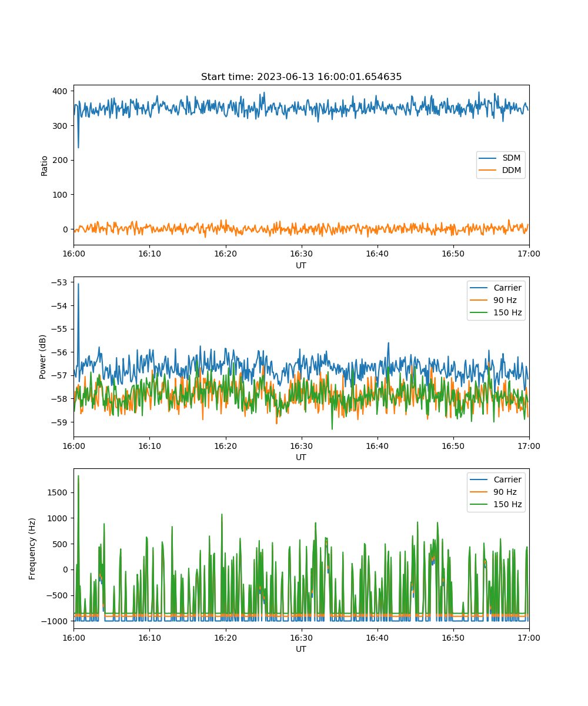This screenshot has width=588, height=706.
Task: Click the 17:00 tick under the Ratio plot
Action: (529, 254)
